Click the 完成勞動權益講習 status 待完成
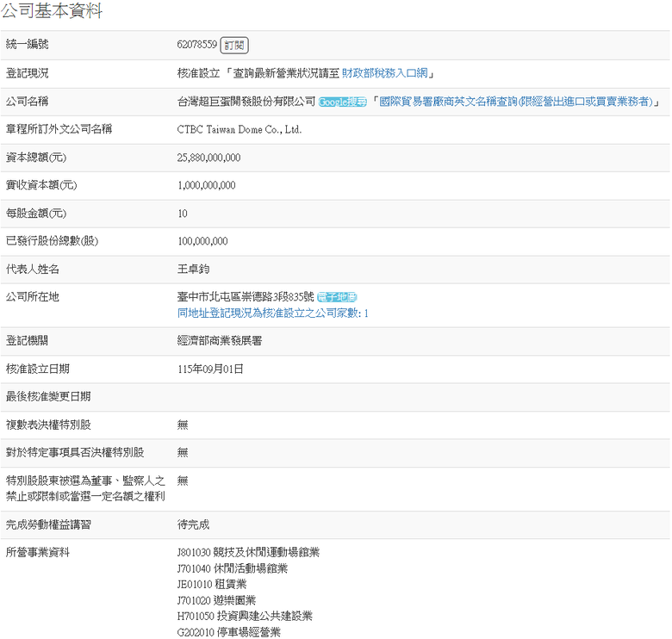The height and width of the screenshot is (639, 672). click(x=193, y=524)
